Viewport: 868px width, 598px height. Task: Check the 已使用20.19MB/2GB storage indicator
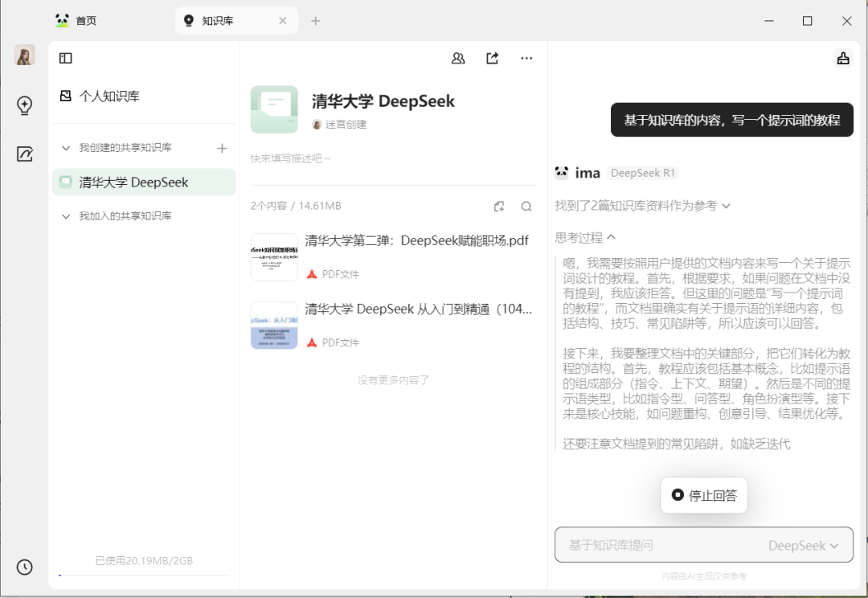point(143,560)
